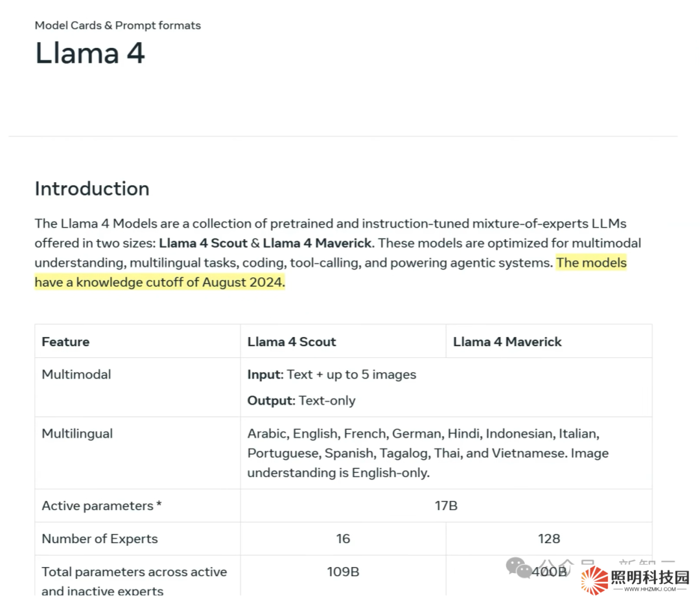
Task: Select the Introduction section heading
Action: tap(92, 189)
